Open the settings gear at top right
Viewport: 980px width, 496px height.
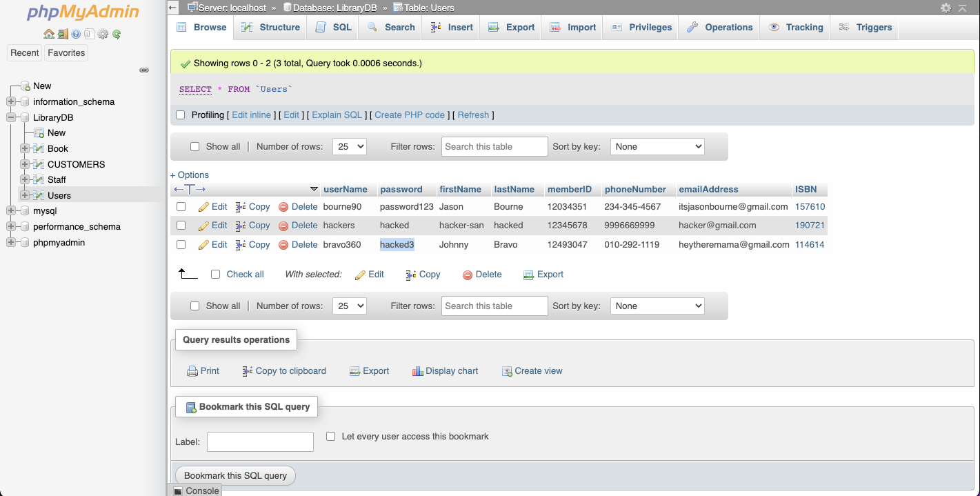[944, 7]
